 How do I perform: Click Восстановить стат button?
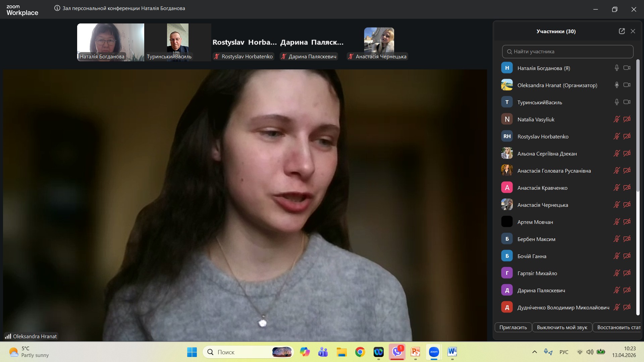618,327
